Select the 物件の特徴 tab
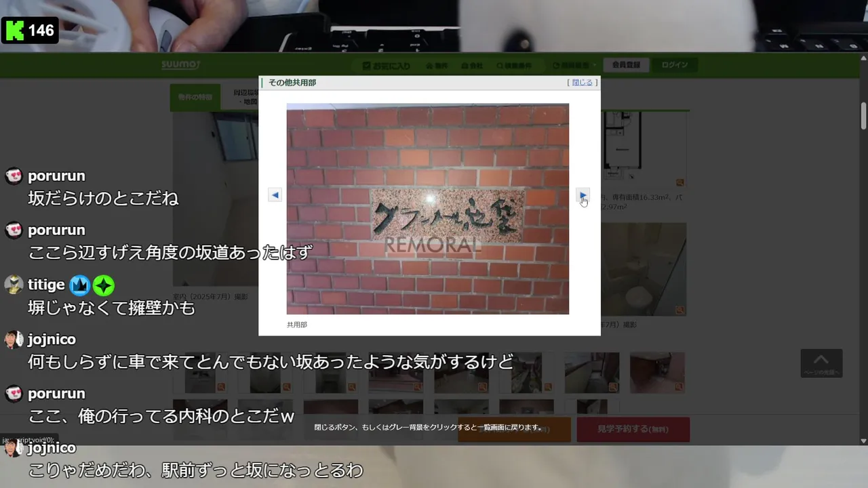 pos(195,98)
